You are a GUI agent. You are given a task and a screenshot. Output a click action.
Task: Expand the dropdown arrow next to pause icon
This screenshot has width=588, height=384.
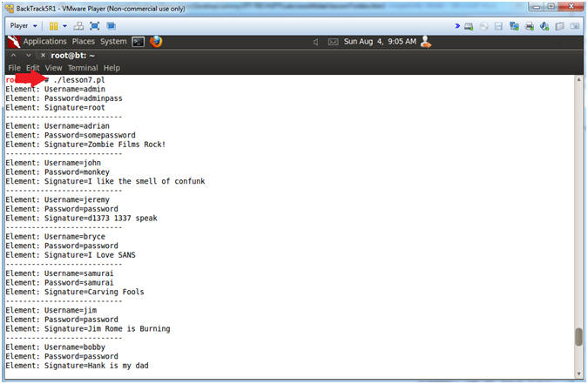click(64, 26)
